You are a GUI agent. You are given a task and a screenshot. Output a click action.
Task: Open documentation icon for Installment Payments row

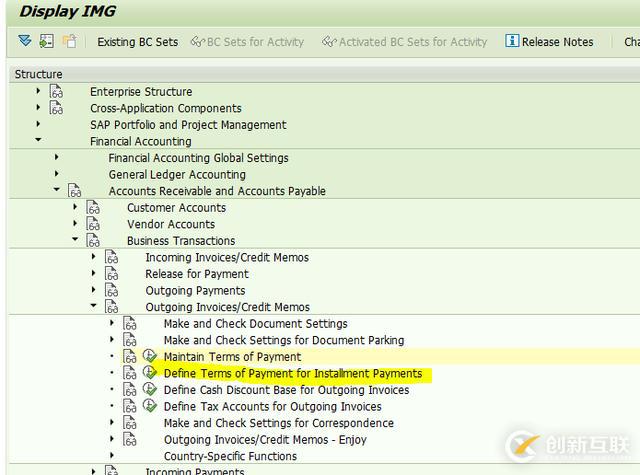point(130,373)
